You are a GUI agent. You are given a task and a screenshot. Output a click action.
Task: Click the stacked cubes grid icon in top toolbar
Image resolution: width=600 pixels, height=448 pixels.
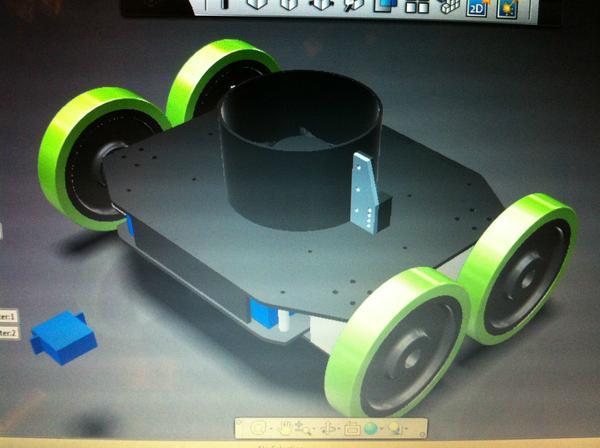click(449, 8)
